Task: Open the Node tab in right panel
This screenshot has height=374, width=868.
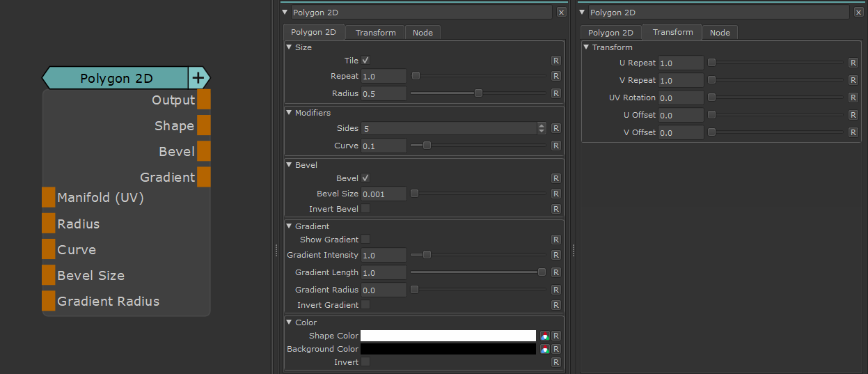Action: coord(720,33)
